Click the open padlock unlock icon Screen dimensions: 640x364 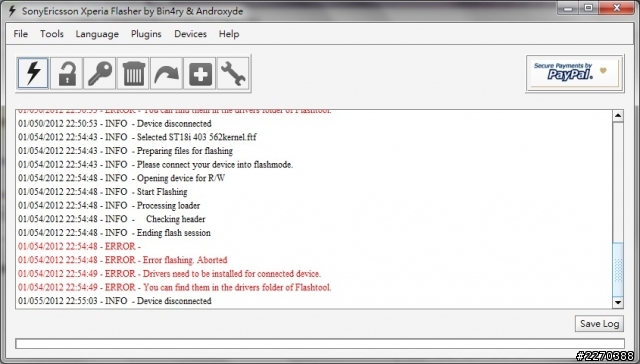pyautogui.click(x=67, y=73)
